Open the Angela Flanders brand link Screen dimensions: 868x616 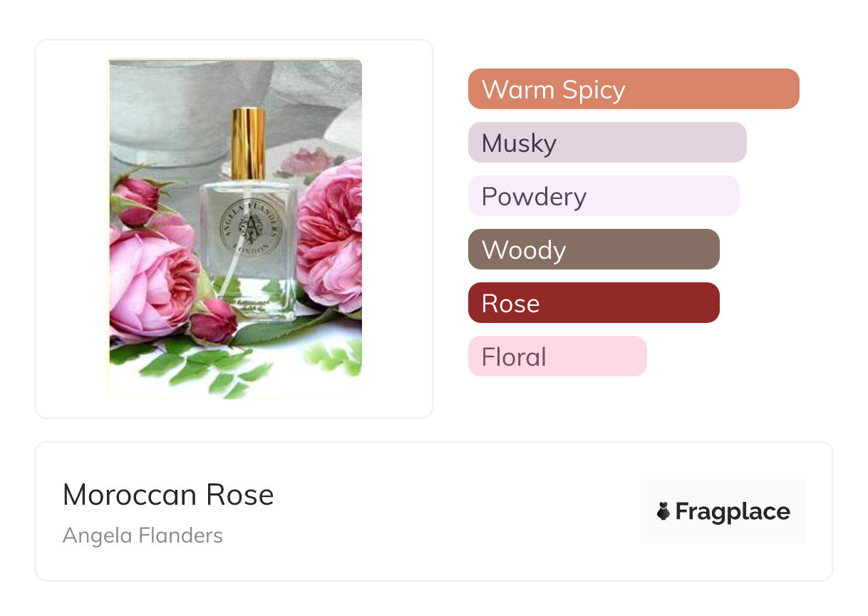[143, 535]
